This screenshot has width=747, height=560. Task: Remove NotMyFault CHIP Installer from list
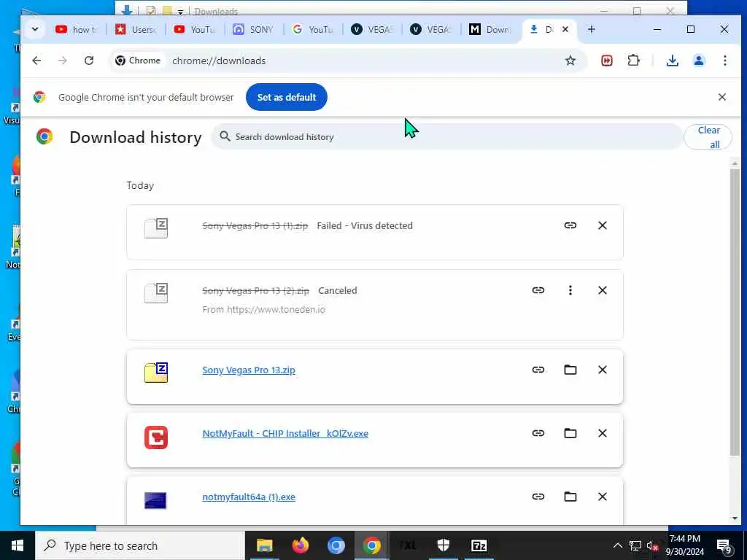pos(602,433)
